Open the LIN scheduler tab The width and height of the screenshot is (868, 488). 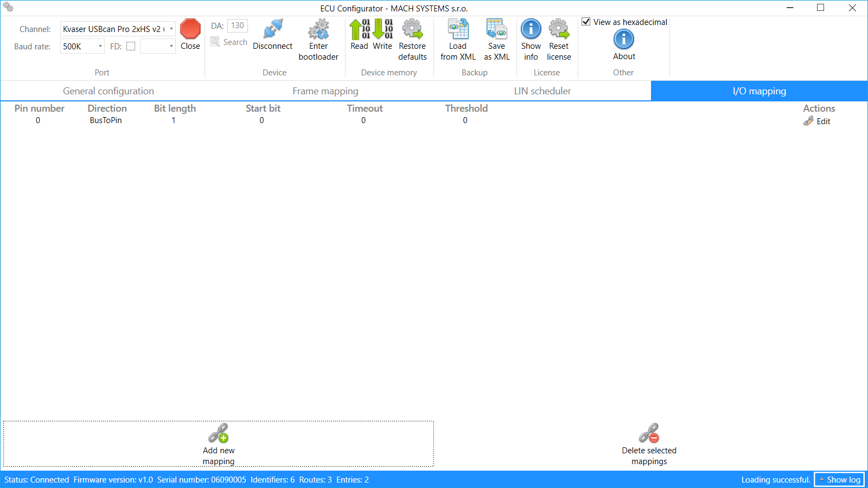542,91
